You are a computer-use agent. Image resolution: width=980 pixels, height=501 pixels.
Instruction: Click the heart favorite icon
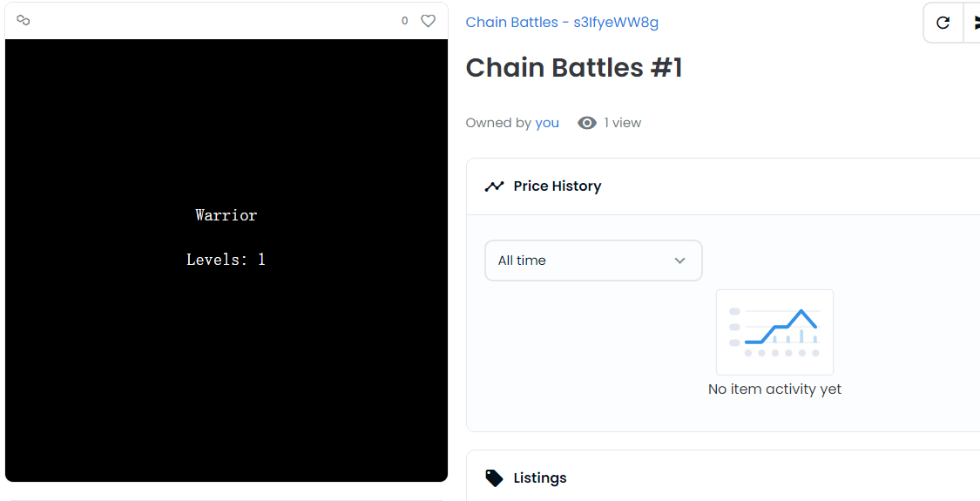click(428, 21)
